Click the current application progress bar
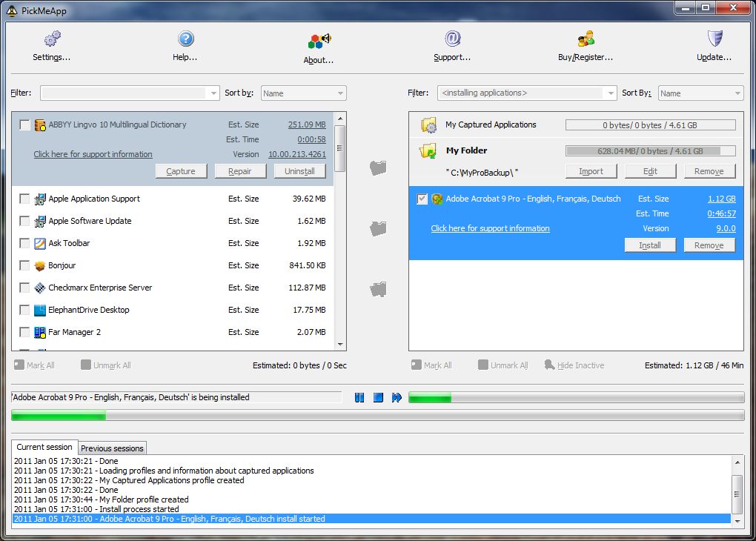The image size is (756, 541). (x=576, y=397)
